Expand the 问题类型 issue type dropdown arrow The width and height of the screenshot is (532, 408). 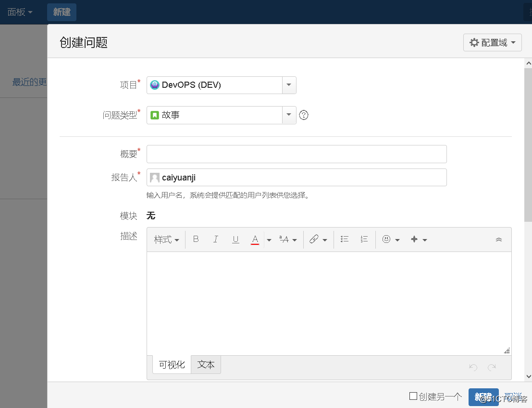289,115
